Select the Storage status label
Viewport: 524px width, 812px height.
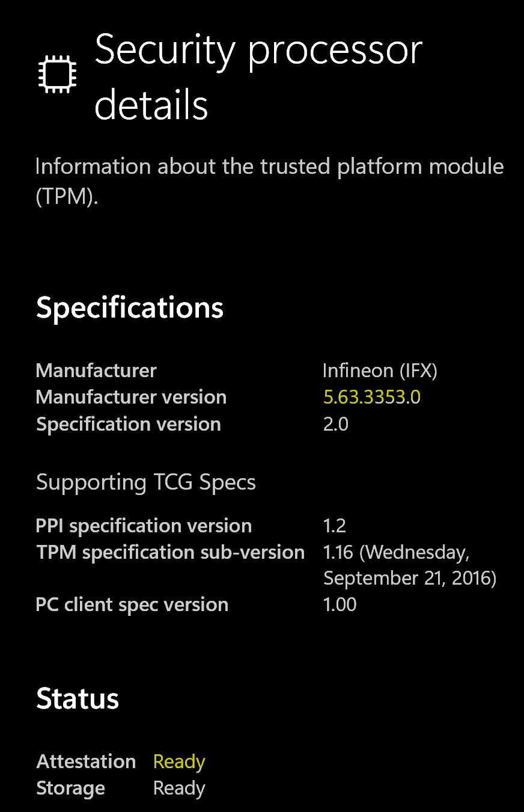70,788
